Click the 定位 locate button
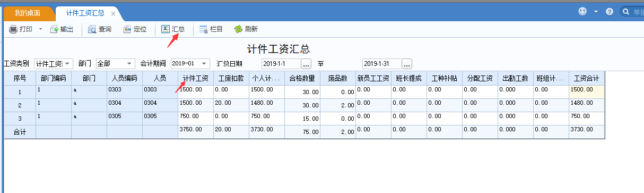The height and width of the screenshot is (193, 644). (x=135, y=29)
